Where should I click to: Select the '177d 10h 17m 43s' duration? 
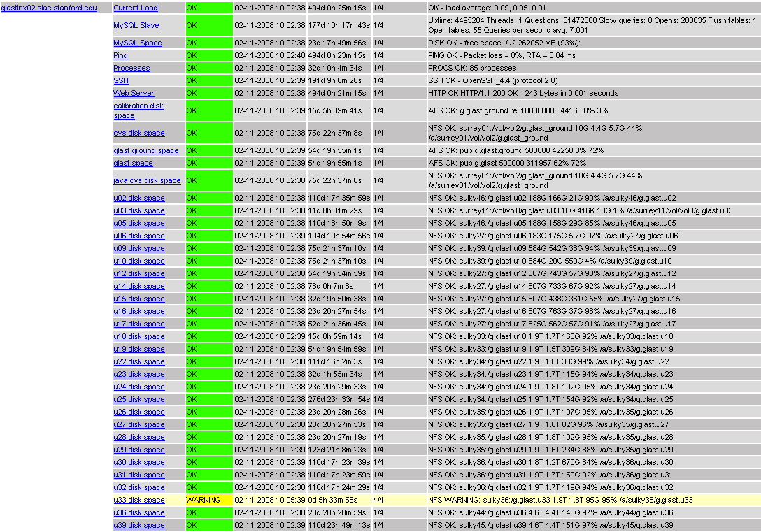[339, 25]
